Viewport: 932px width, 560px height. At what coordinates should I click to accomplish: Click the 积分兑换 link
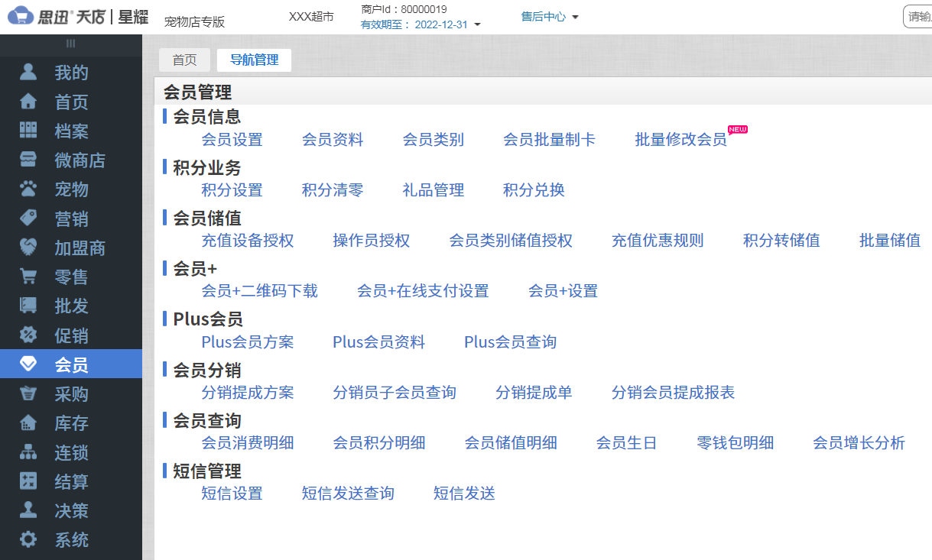pyautogui.click(x=533, y=190)
